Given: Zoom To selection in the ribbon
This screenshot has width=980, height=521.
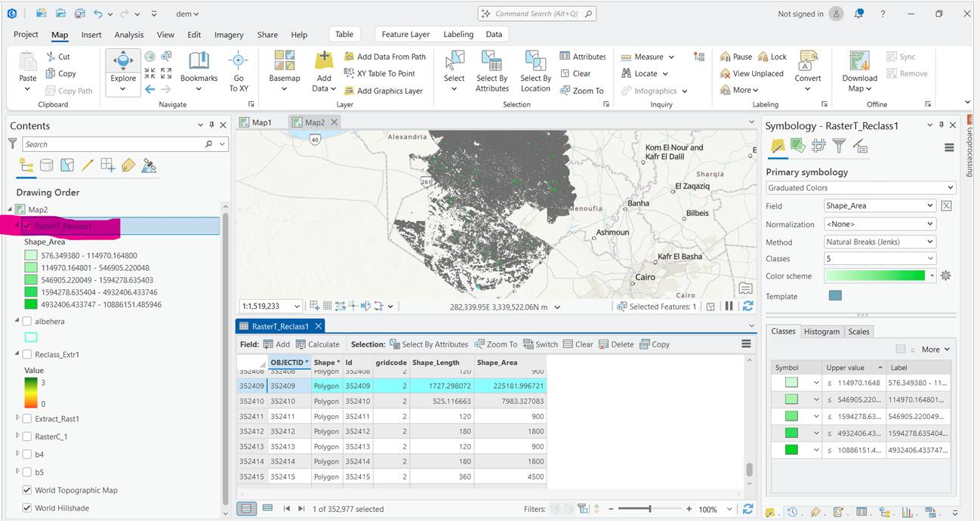Looking at the screenshot, I should (x=582, y=91).
